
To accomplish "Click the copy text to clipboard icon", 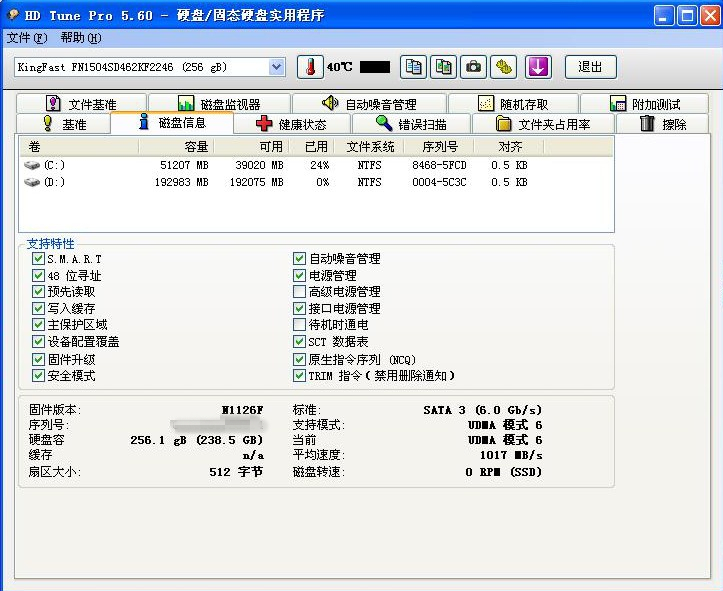I will coord(413,67).
